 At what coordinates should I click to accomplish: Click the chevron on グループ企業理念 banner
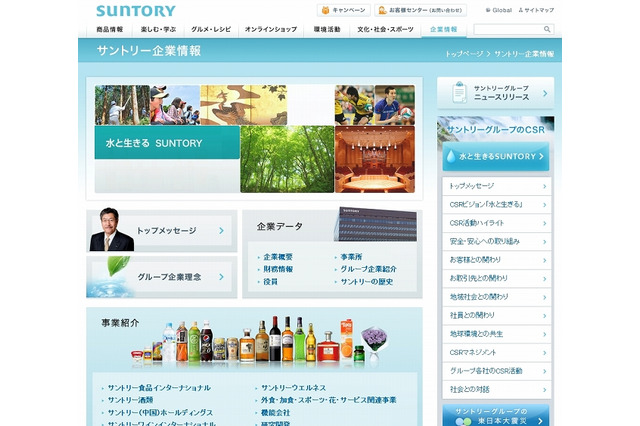[x=221, y=277]
